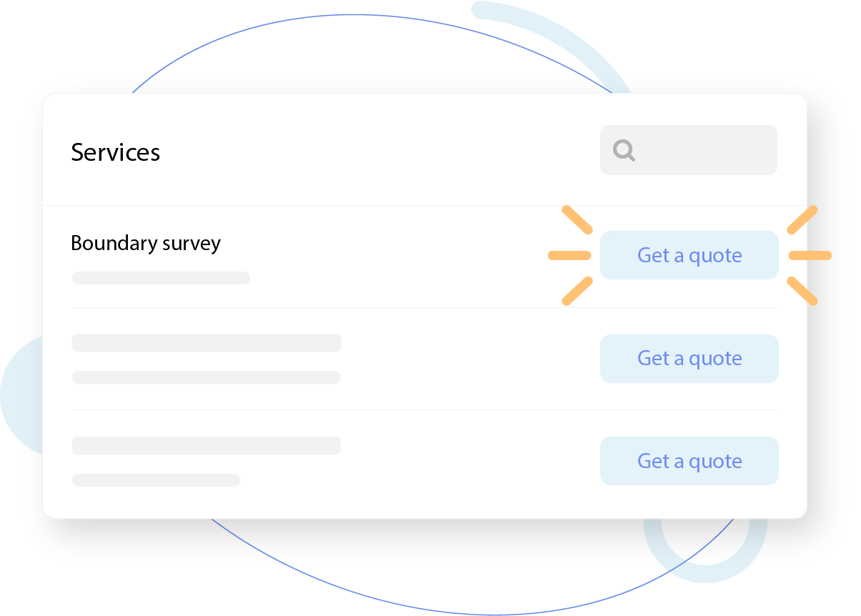861x616 pixels.
Task: Click horizontal orange sparkle right of highlighted button
Action: [810, 255]
